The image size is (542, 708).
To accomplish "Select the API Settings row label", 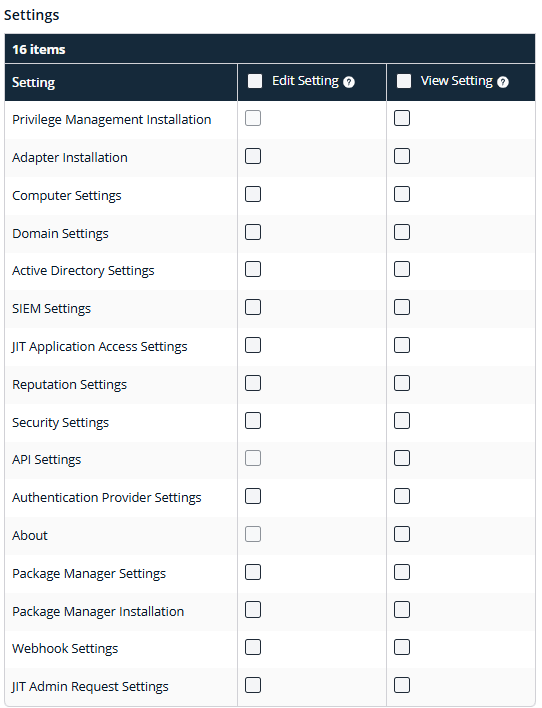I will point(47,459).
